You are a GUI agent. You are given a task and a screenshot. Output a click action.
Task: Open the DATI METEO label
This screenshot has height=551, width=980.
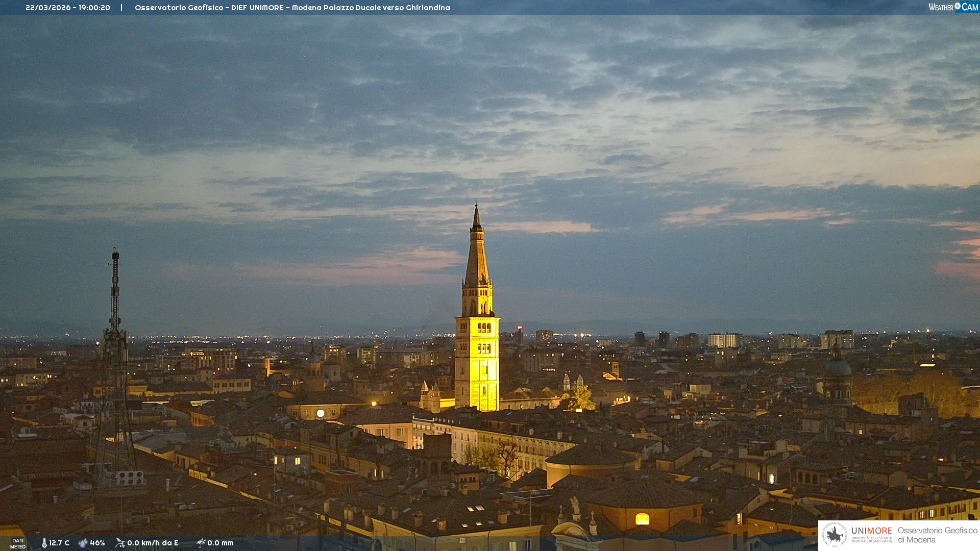[18, 543]
